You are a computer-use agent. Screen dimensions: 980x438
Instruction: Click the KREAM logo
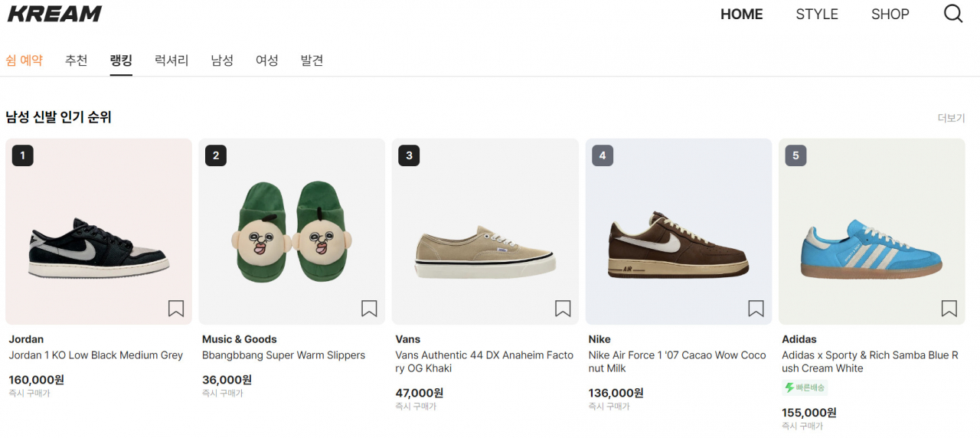coord(54,14)
